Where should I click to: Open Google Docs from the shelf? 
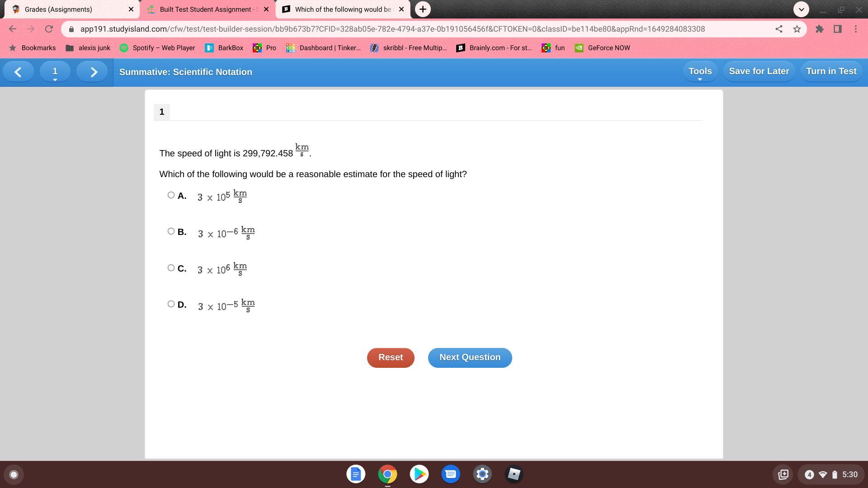click(356, 474)
